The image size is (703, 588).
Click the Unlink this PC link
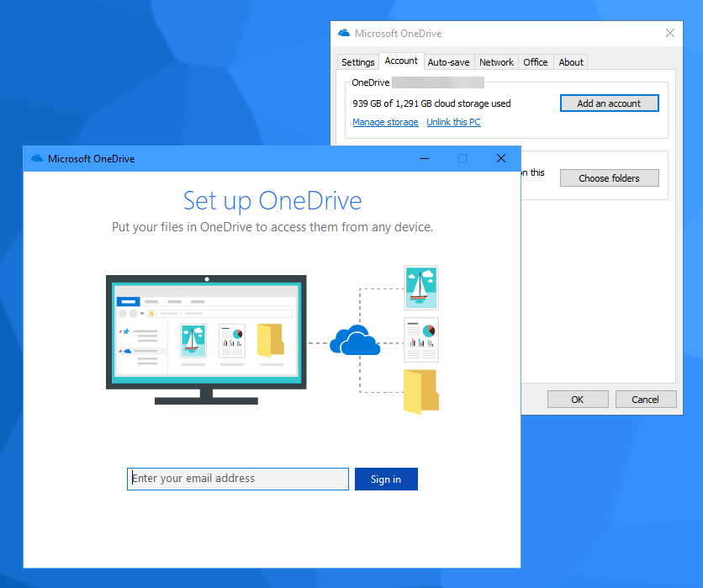pyautogui.click(x=453, y=122)
